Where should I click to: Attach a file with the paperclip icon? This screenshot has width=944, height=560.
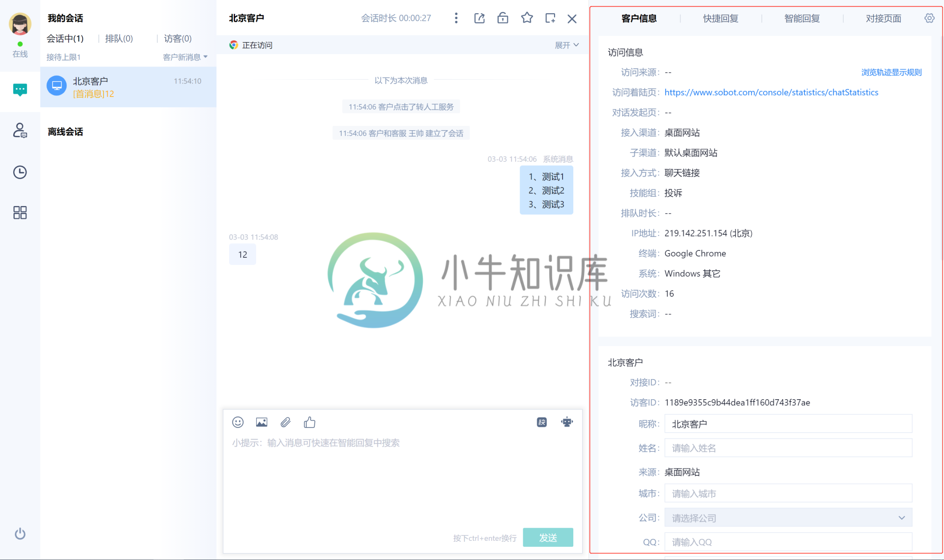(286, 422)
